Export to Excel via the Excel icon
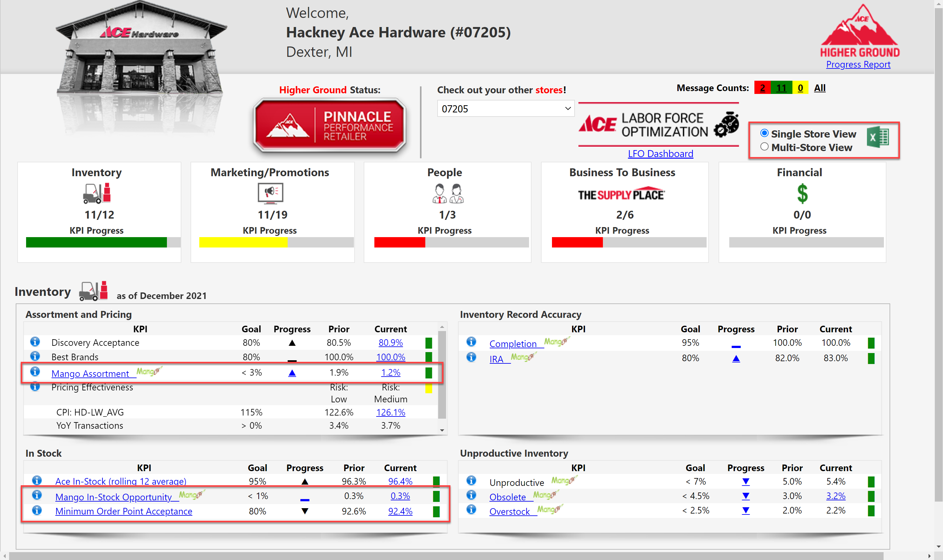 878,137
